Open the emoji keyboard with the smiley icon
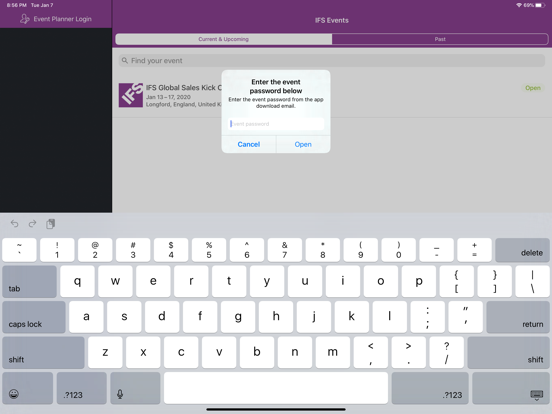 click(14, 394)
